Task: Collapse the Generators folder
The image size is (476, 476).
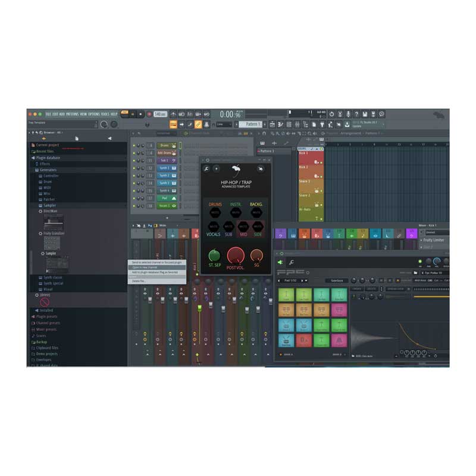Action: [x=46, y=170]
